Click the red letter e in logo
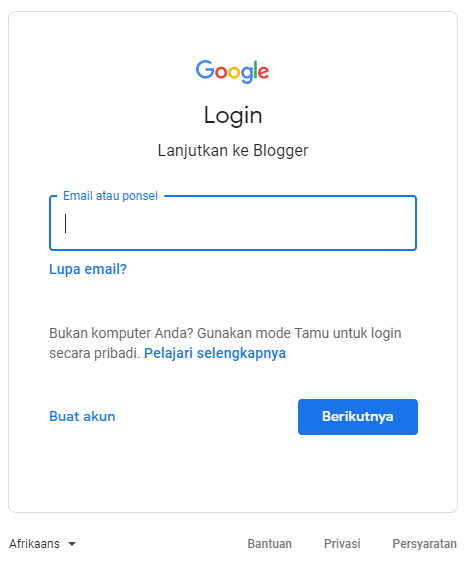The image size is (470, 561). pyautogui.click(x=263, y=72)
